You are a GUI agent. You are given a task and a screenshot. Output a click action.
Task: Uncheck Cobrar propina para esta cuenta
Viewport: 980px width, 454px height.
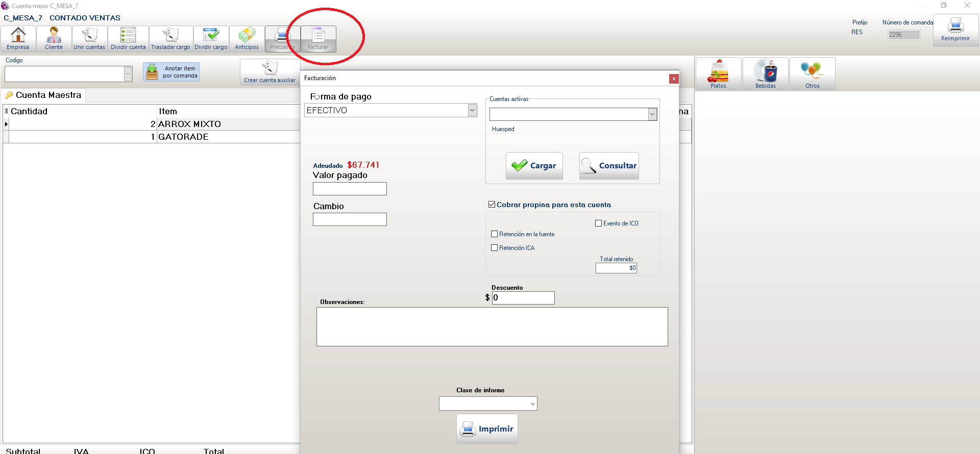coord(492,205)
